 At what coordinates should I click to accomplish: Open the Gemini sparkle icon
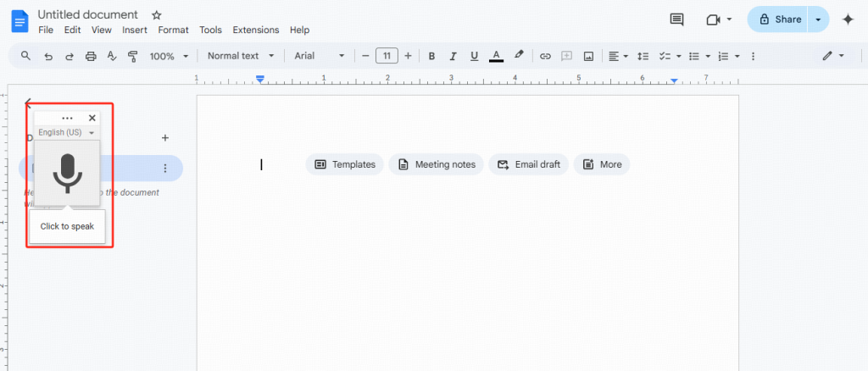[848, 19]
